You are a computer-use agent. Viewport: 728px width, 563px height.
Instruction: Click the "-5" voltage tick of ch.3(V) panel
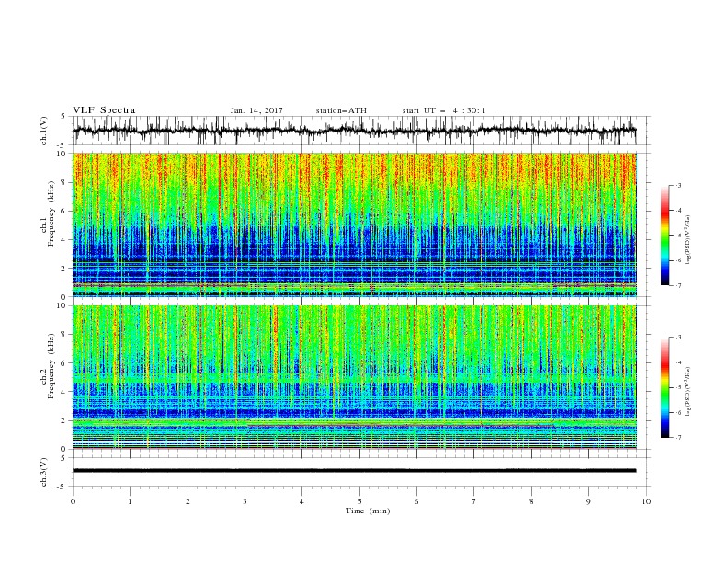click(x=63, y=487)
